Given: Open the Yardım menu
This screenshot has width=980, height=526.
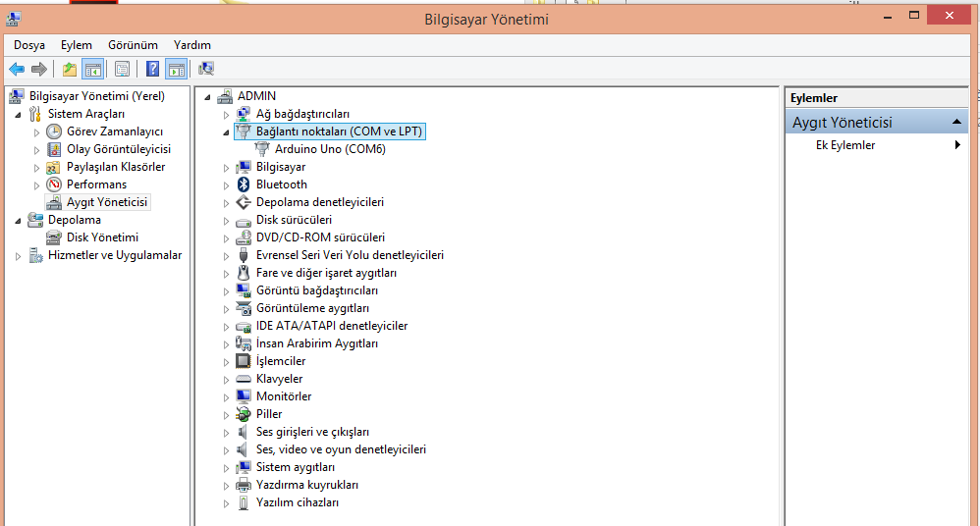Looking at the screenshot, I should [192, 45].
